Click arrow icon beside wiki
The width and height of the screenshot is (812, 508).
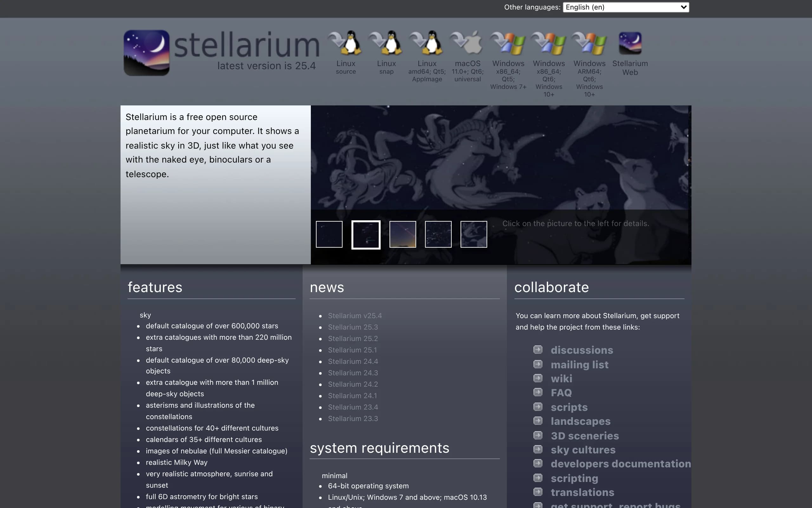coord(538,378)
